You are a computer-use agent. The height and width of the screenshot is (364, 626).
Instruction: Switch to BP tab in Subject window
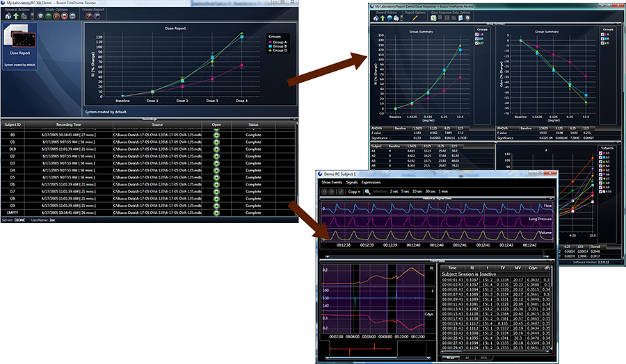point(467,358)
